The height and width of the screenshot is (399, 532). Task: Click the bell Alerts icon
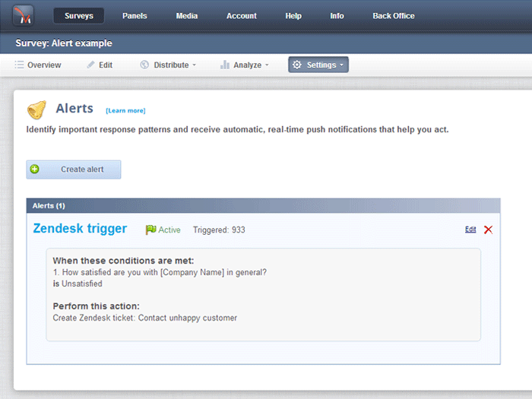(x=36, y=111)
